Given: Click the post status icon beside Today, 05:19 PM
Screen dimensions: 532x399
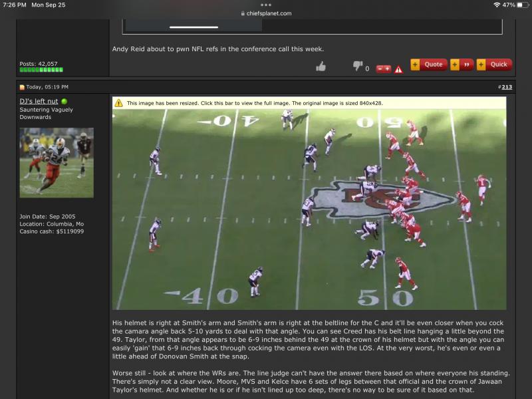Looking at the screenshot, I should (x=22, y=87).
